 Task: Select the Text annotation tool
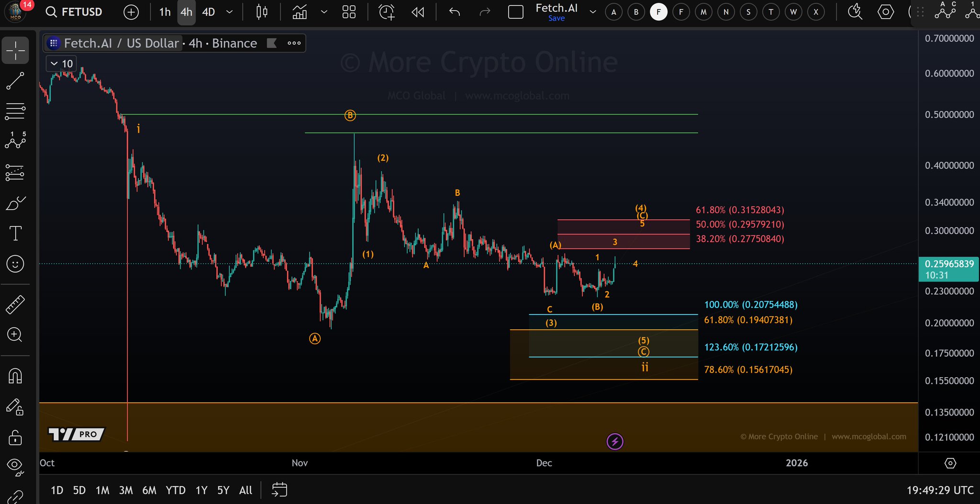15,234
